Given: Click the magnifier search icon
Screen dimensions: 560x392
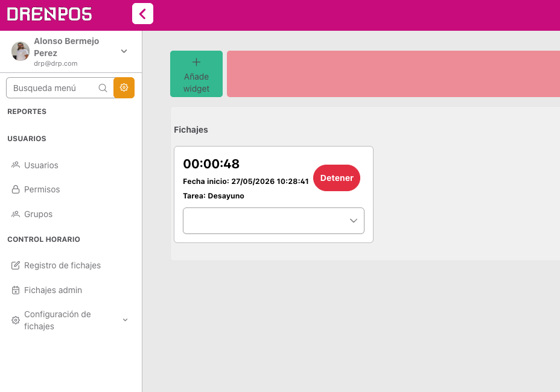Looking at the screenshot, I should click(103, 88).
